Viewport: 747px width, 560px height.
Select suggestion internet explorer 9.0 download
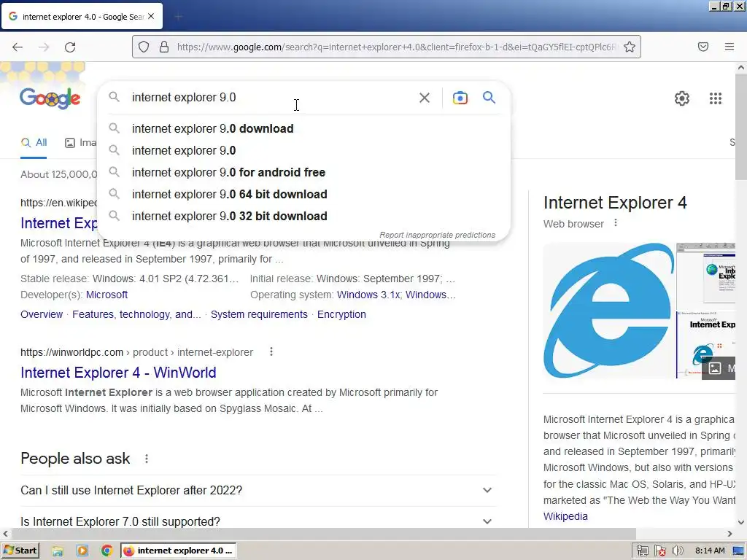pos(303,128)
